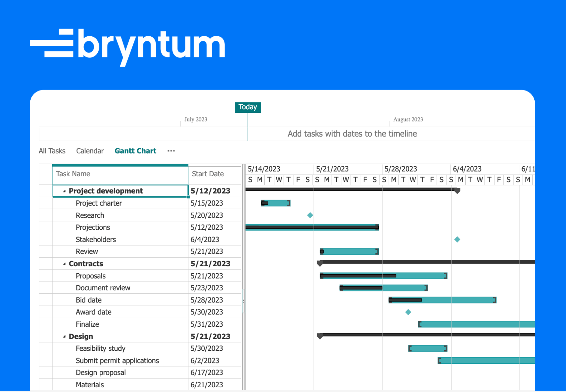
Task: Click the Finalize task bar
Action: coord(471,324)
